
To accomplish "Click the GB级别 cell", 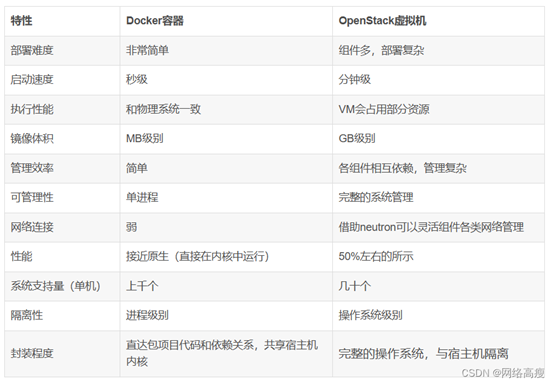I will point(438,139).
